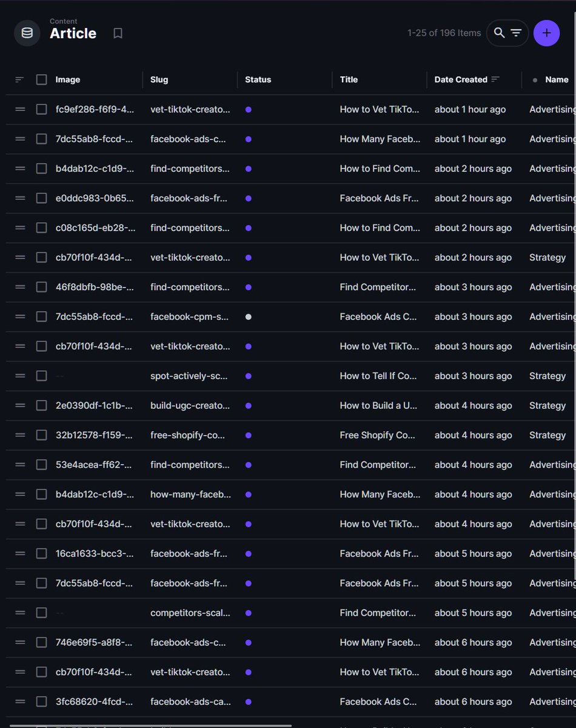The image size is (576, 728).
Task: Grab drag handle of fc9ef286 row
Action: [x=20, y=109]
